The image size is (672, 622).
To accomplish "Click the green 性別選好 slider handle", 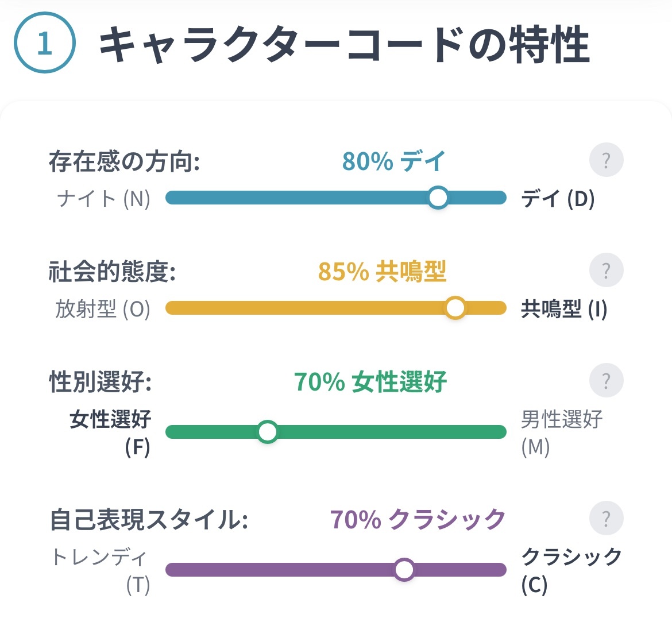I will 268,432.
